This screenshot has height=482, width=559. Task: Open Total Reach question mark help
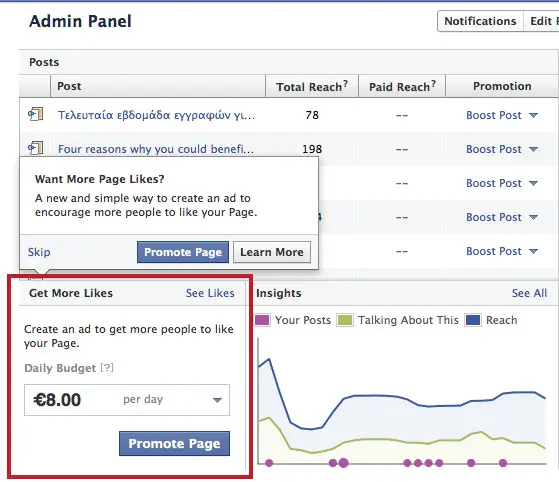pos(345,84)
